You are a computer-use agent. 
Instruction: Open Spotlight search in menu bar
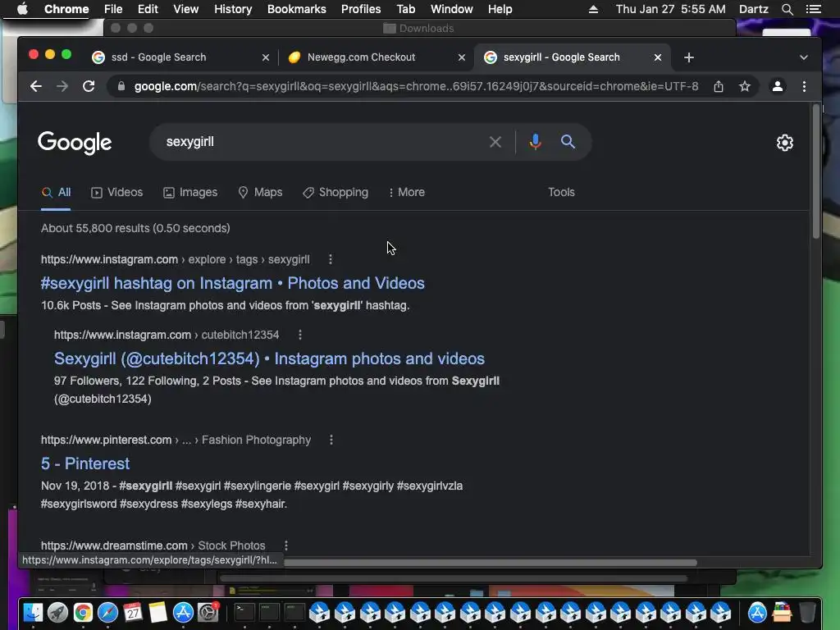tap(787, 9)
